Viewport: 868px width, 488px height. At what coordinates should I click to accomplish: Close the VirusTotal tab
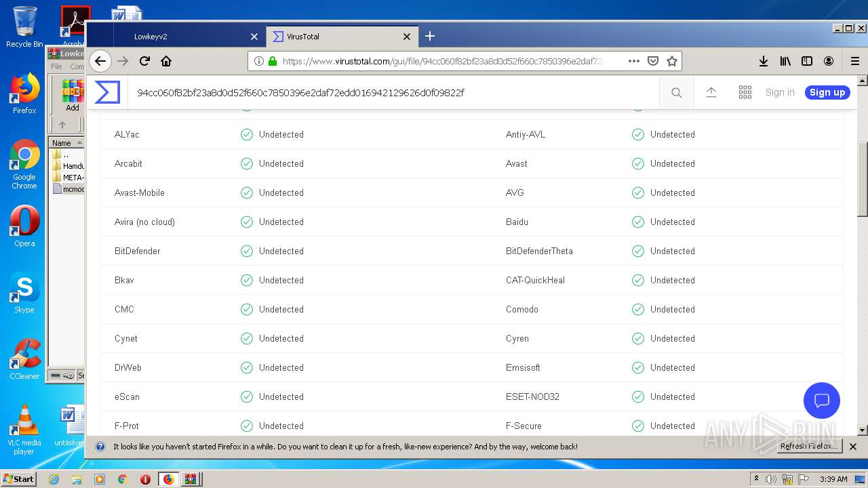(x=407, y=37)
